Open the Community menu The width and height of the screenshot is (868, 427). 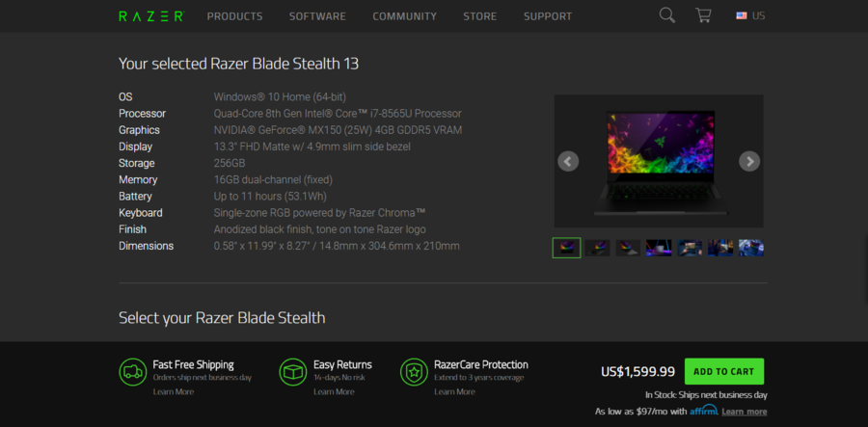tap(405, 16)
